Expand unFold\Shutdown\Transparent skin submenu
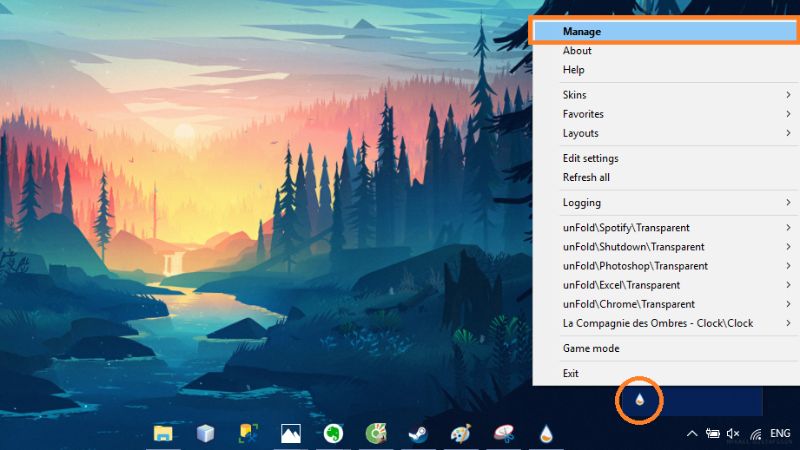 coord(665,247)
